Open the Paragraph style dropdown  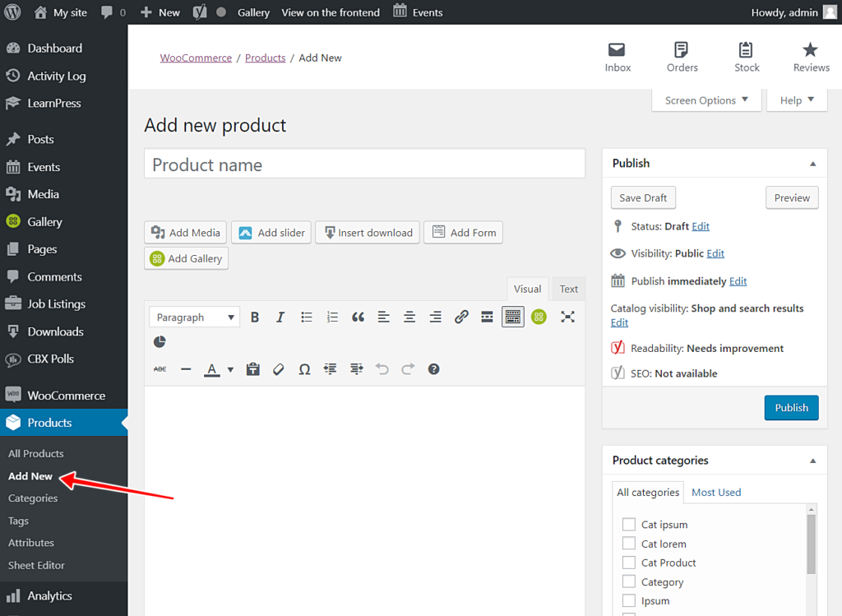point(194,317)
